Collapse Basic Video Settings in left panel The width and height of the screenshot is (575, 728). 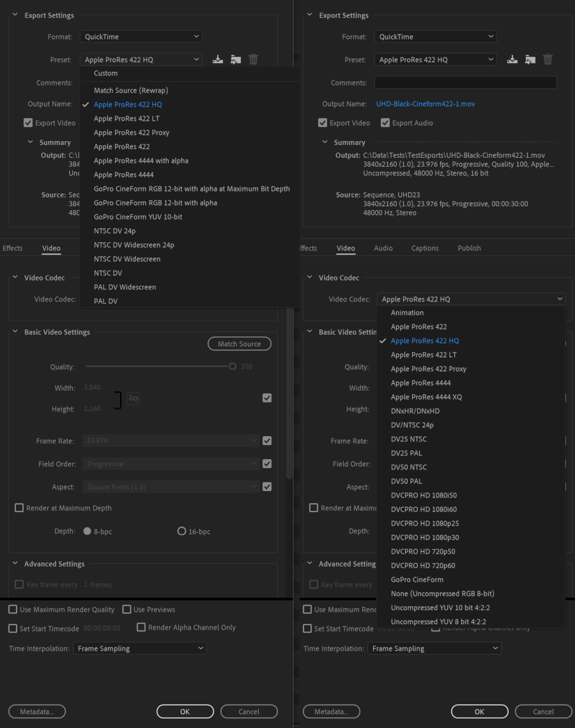(15, 331)
